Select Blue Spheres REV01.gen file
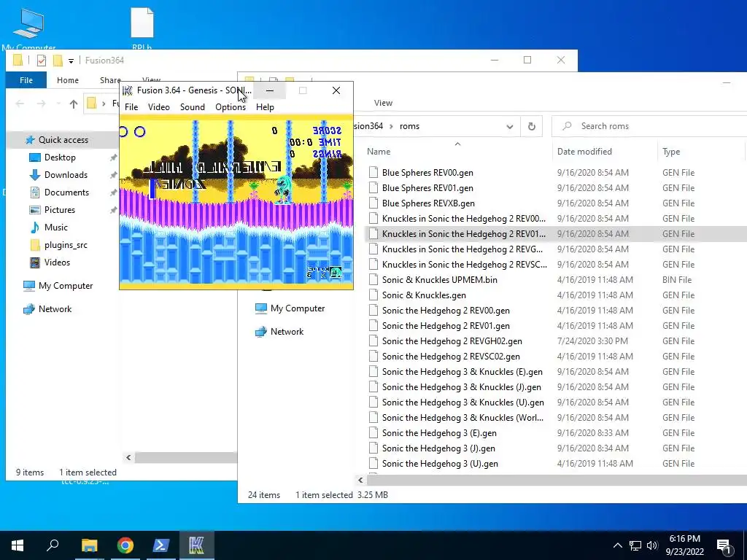 click(427, 188)
